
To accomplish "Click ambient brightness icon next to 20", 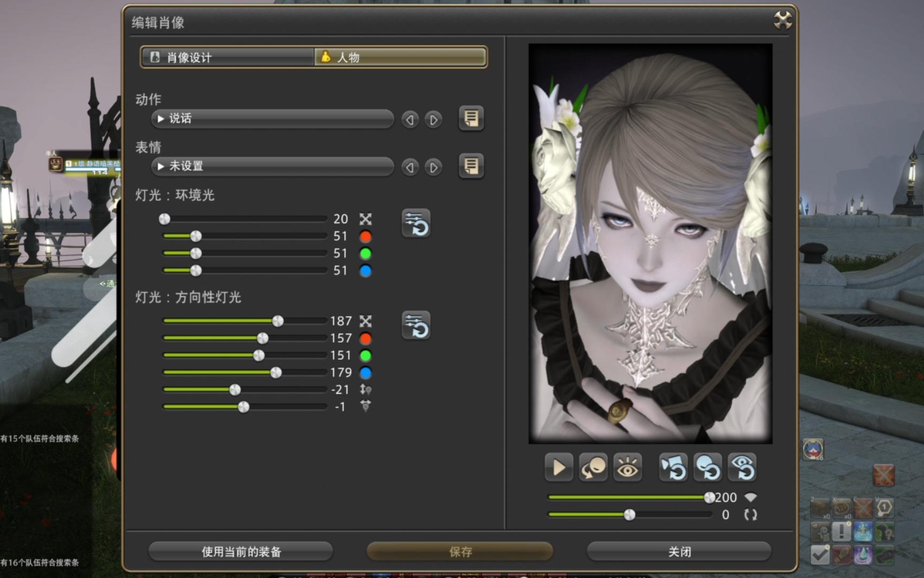I will [x=365, y=219].
